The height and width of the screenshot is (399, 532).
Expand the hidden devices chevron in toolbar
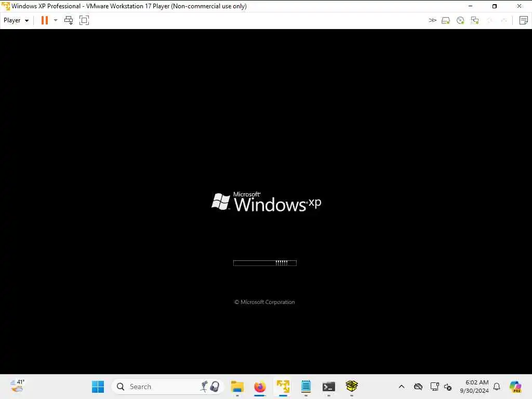coord(432,20)
